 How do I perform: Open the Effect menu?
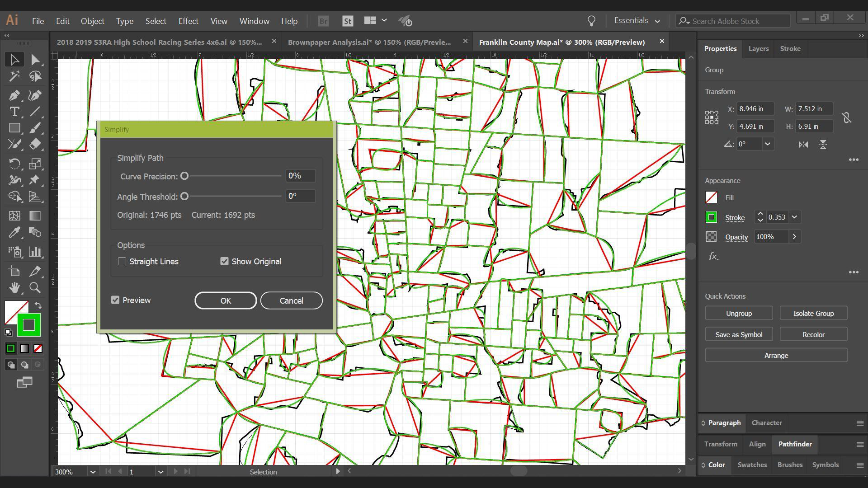[x=188, y=21]
